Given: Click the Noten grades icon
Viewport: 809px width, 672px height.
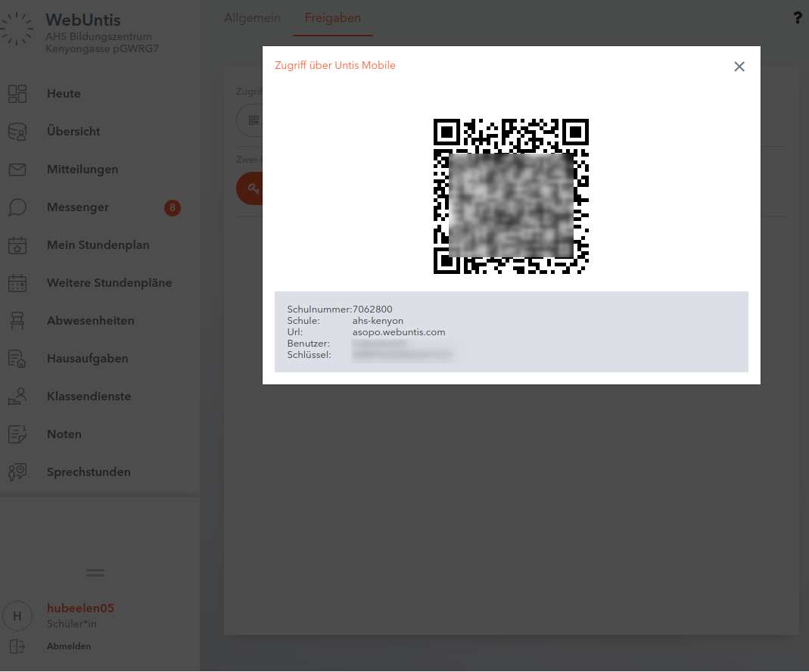Looking at the screenshot, I should click(x=17, y=434).
